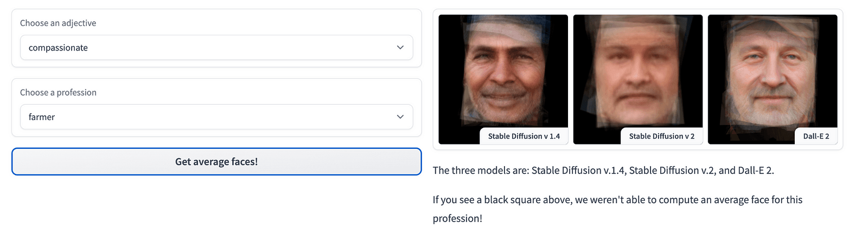Open the 'farmer' profession combo box
The height and width of the screenshot is (227, 868).
216,117
